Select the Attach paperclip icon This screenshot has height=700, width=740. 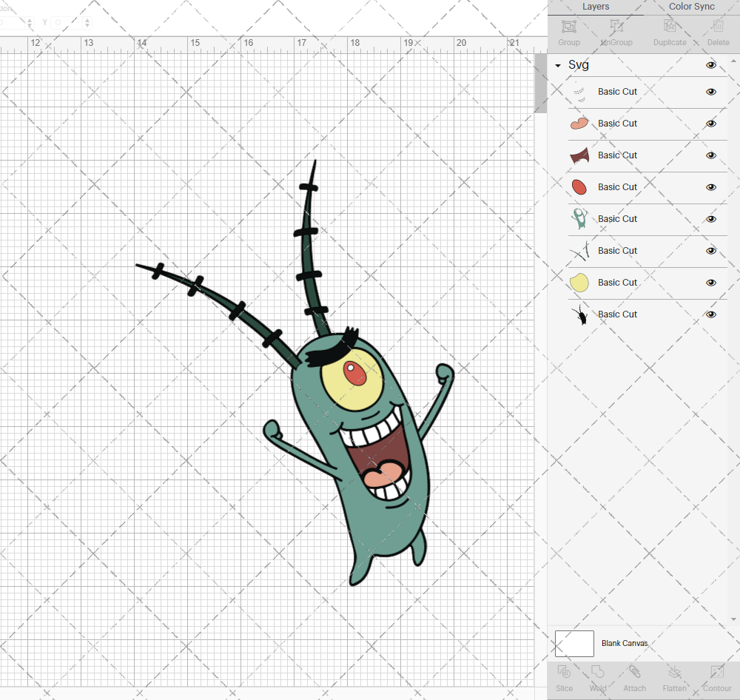click(x=634, y=672)
